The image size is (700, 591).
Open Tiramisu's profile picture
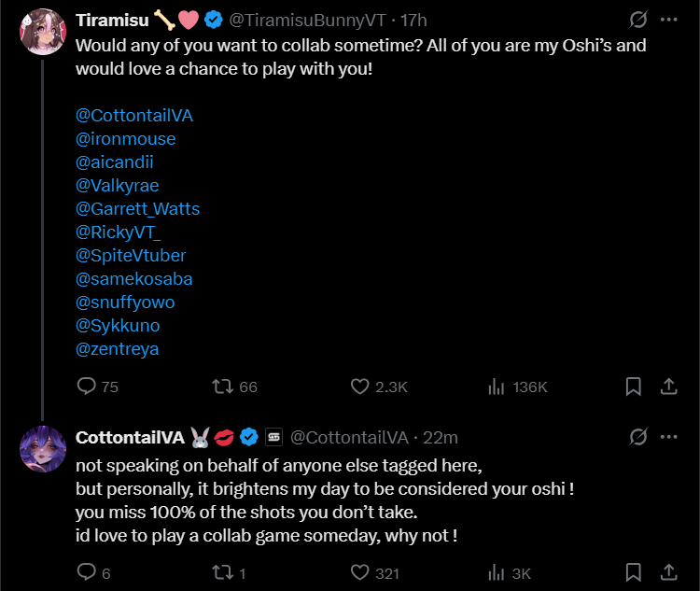[x=41, y=32]
